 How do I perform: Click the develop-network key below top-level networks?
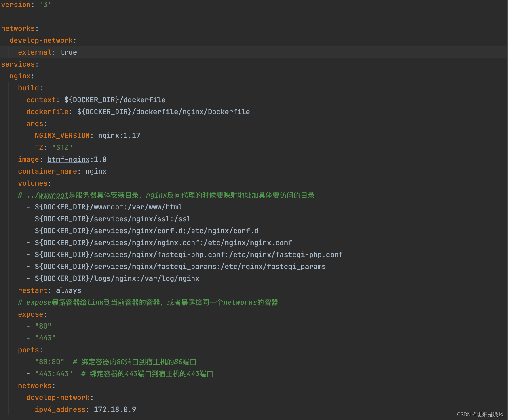coord(41,40)
